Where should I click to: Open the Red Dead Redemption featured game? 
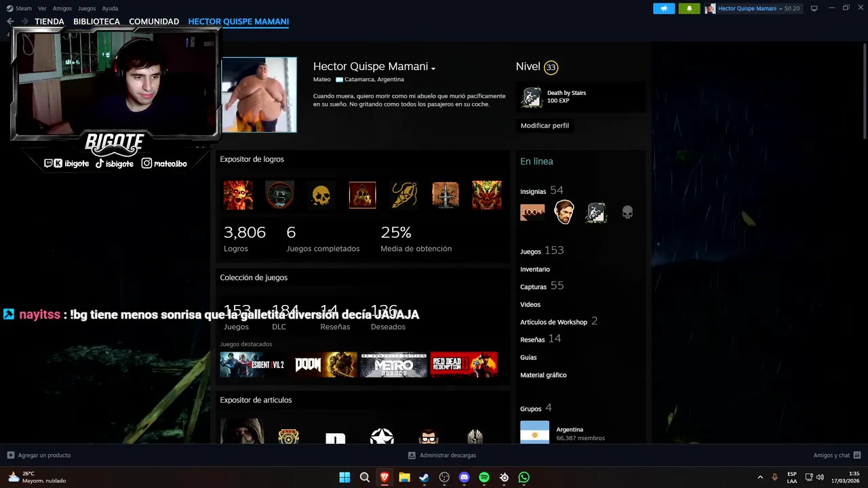pyautogui.click(x=464, y=365)
